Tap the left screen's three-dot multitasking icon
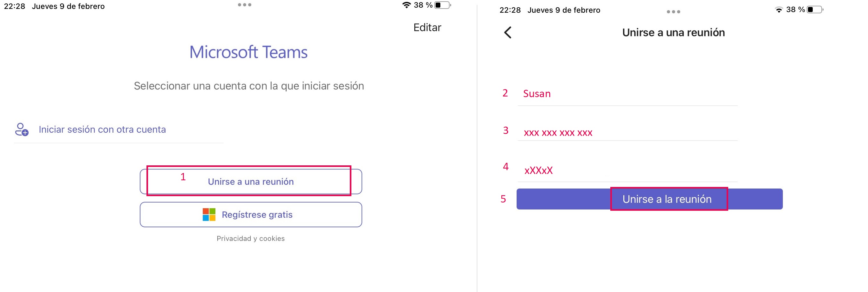This screenshot has height=292, width=868. (x=244, y=5)
